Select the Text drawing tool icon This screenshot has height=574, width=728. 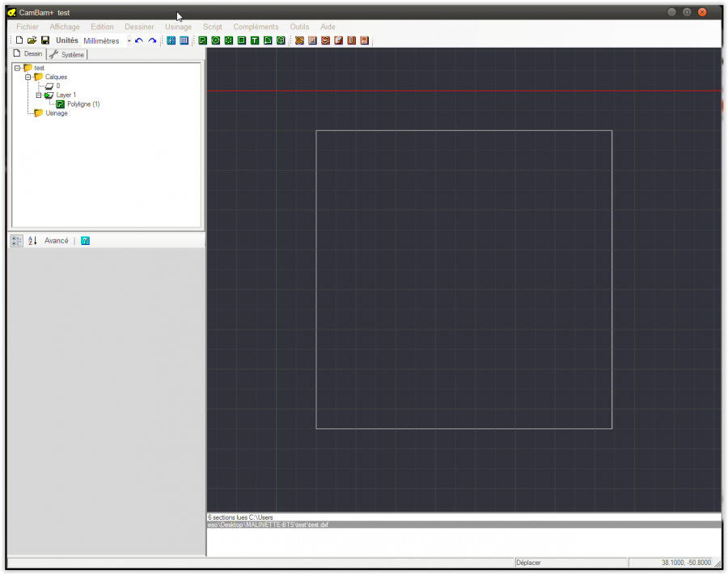pos(255,40)
